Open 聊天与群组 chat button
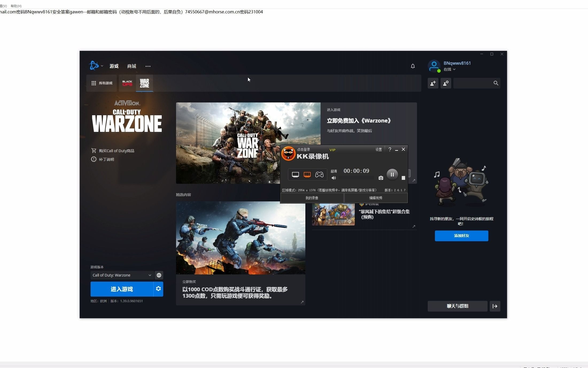The height and width of the screenshot is (368, 588). click(x=457, y=306)
